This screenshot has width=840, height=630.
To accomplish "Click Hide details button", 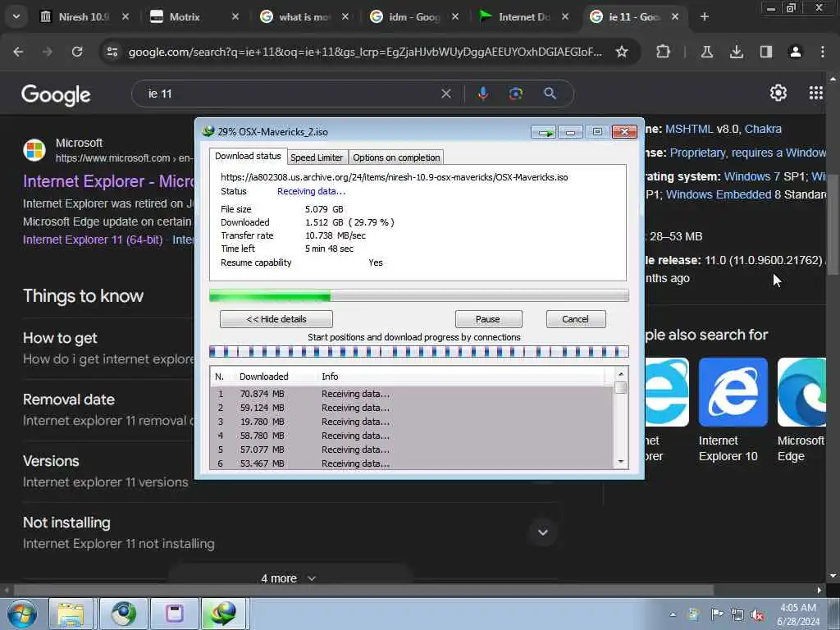I will pos(276,319).
